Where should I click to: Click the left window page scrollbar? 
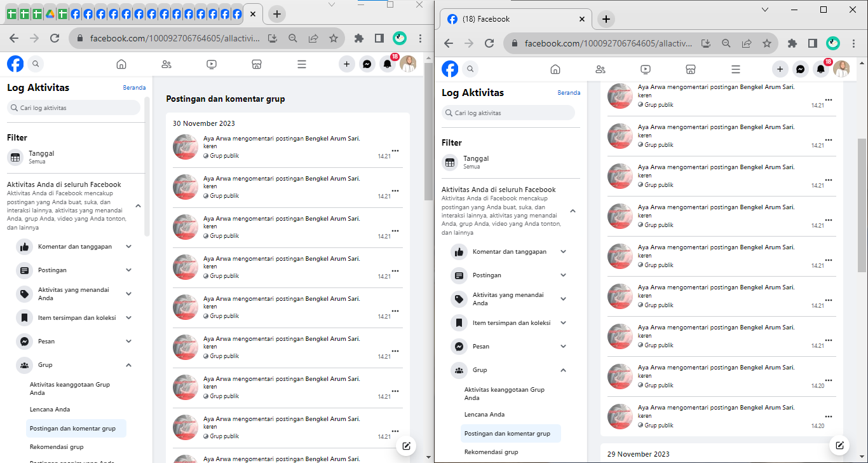click(x=428, y=130)
